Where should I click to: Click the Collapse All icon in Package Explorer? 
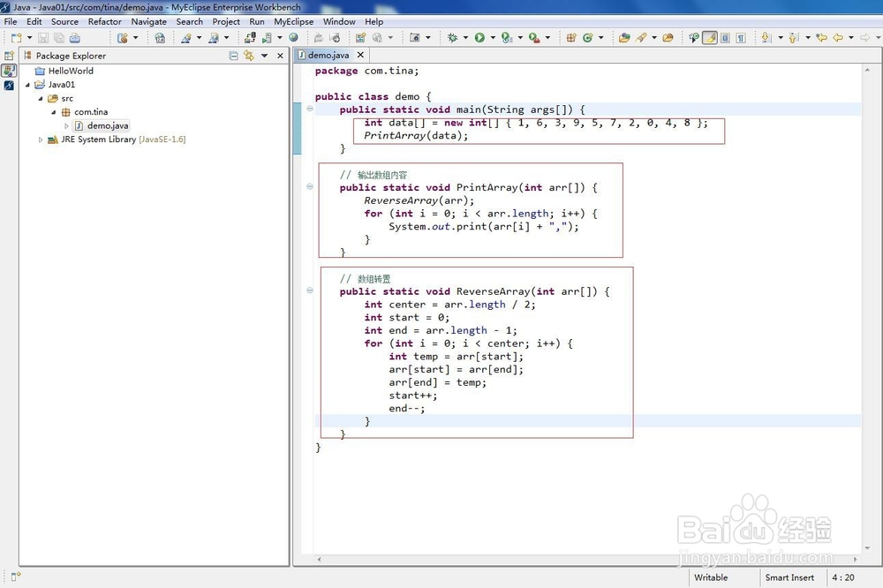coord(234,56)
